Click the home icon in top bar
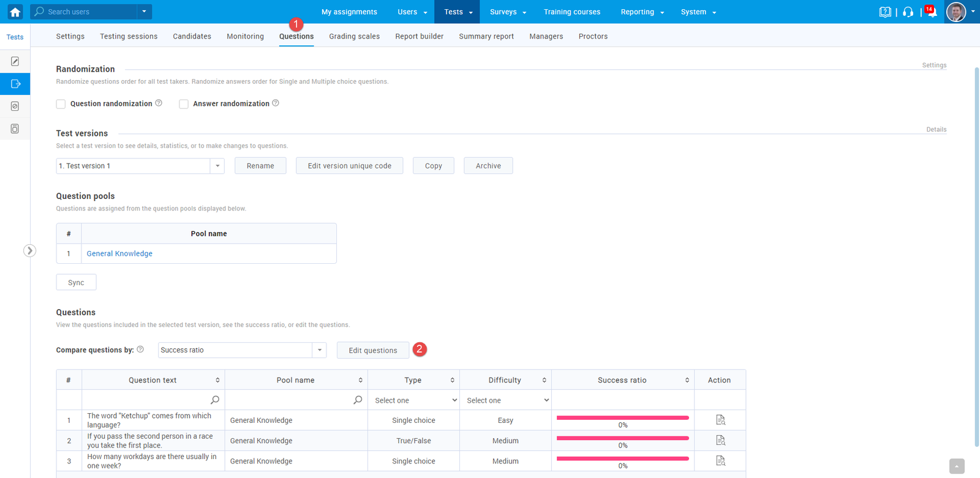The width and height of the screenshot is (980, 478). (15, 12)
